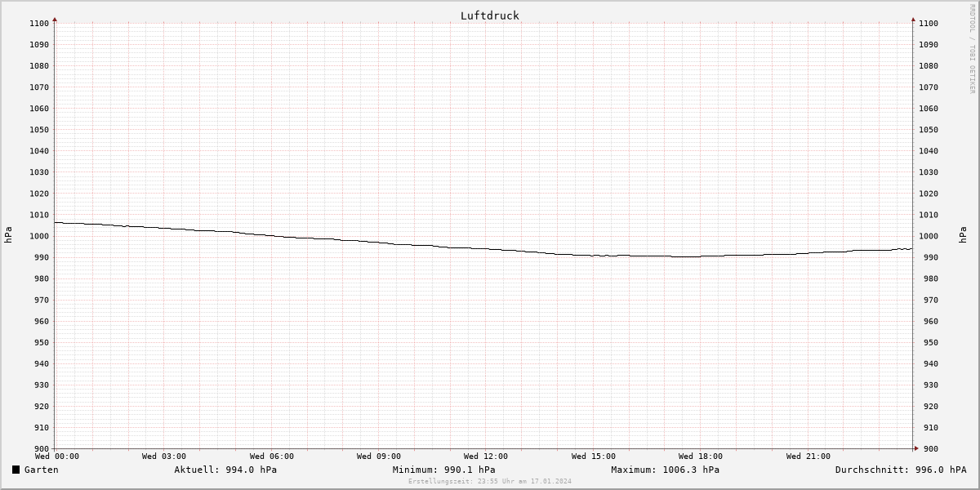This screenshot has width=980, height=490.
Task: Click the 1100 label on left y-axis
Action: point(40,24)
